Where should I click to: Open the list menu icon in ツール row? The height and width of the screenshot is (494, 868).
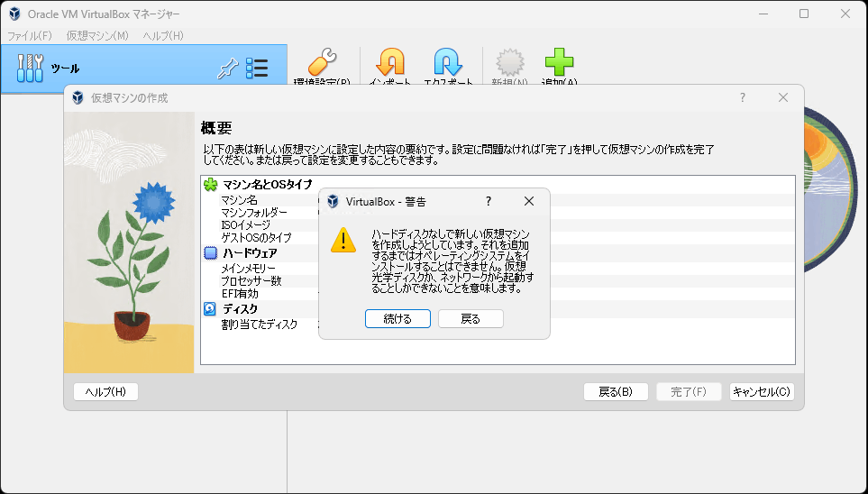[257, 69]
